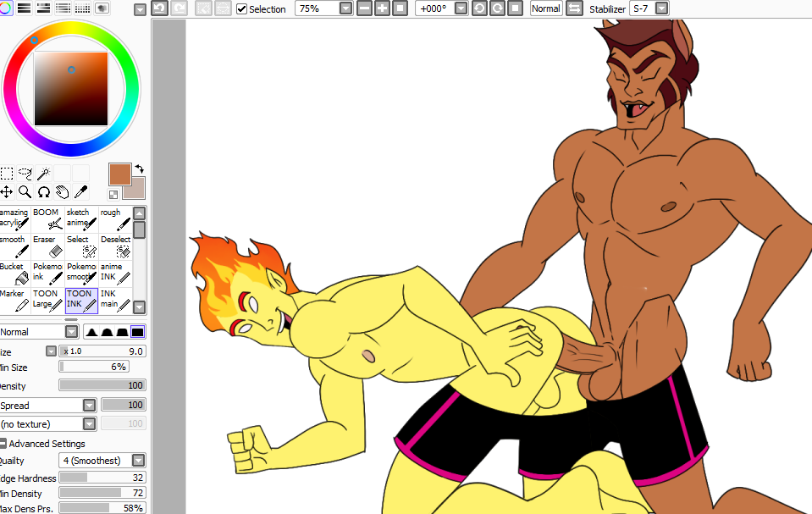
Task: Select the TOON Large brush preset
Action: click(48, 300)
